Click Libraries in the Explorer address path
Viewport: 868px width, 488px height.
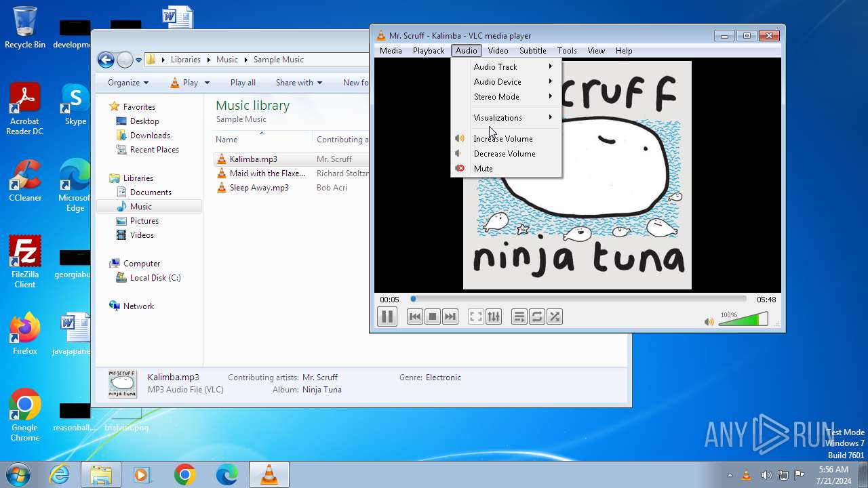tap(186, 60)
